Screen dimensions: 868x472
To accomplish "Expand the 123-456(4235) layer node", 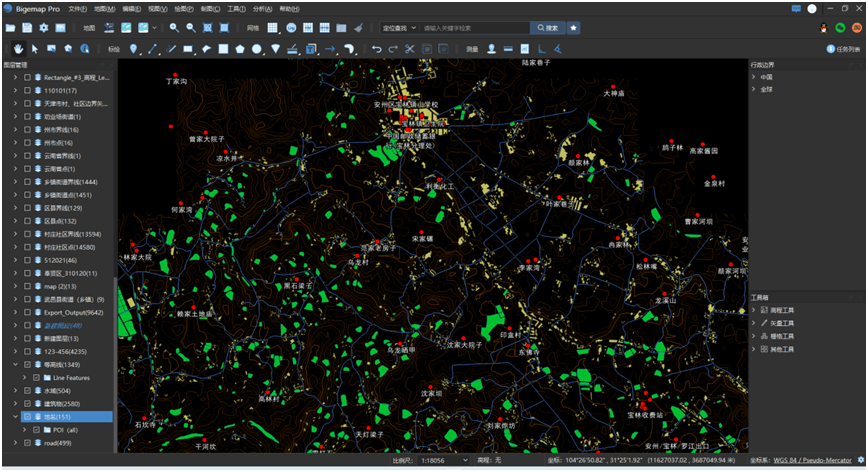I will coord(16,351).
